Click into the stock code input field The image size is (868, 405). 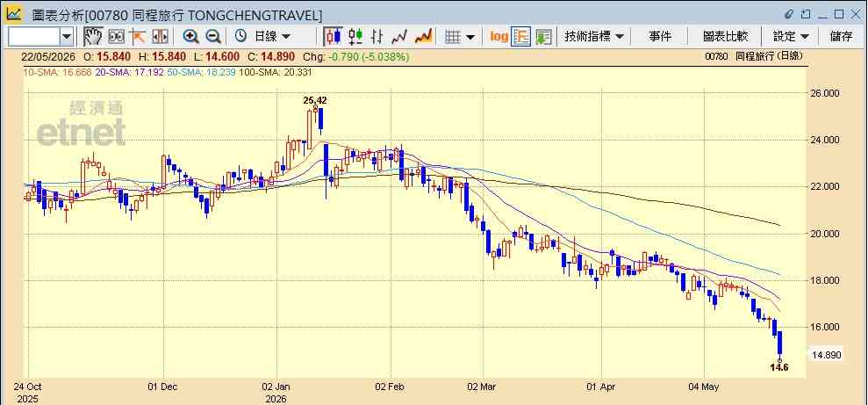[x=33, y=37]
